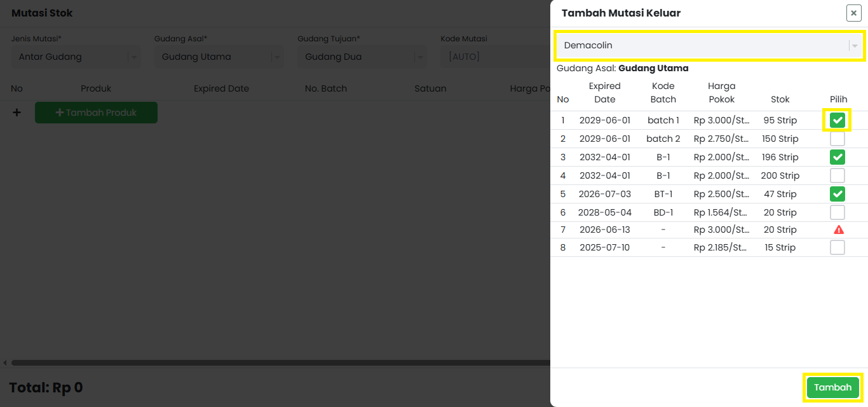868x407 pixels.
Task: Close the Tambah Mutasi Keluar dialog
Action: (x=853, y=13)
